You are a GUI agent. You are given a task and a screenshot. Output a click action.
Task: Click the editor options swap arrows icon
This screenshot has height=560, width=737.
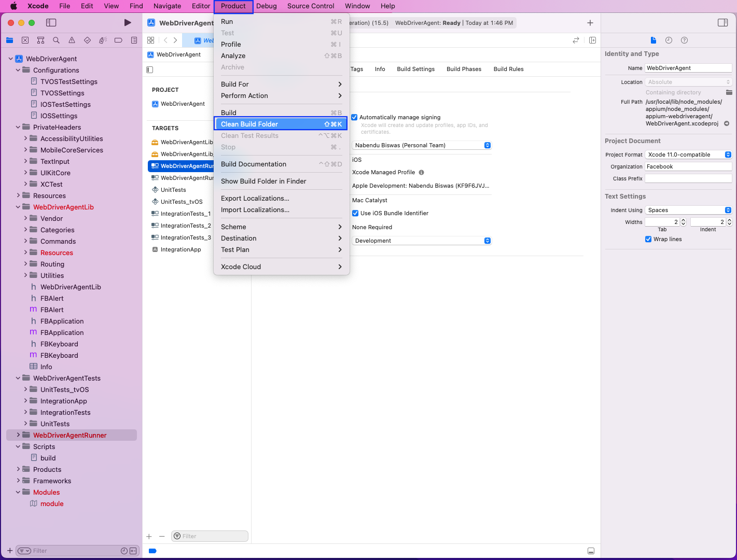pyautogui.click(x=576, y=40)
